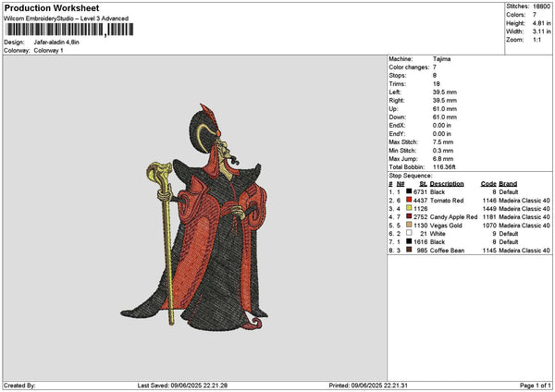Click stitch count 2752 in stop sequence
The width and height of the screenshot is (555, 392).
(420, 217)
